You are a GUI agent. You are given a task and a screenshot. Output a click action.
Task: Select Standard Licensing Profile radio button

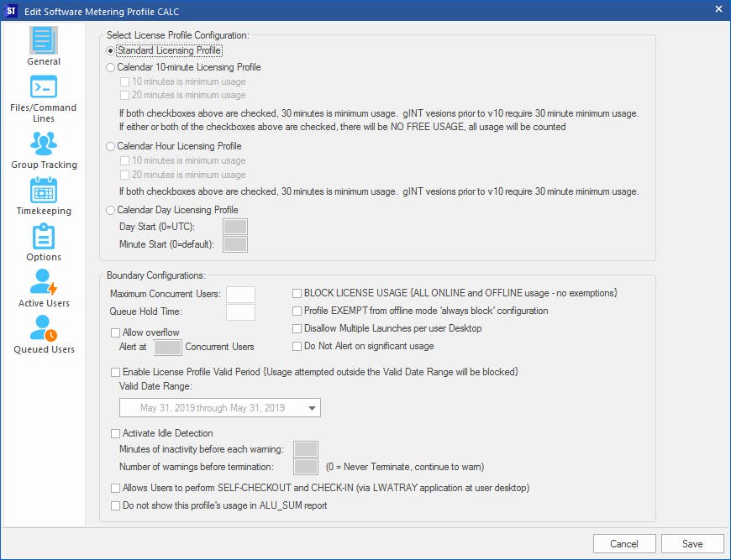tap(110, 50)
